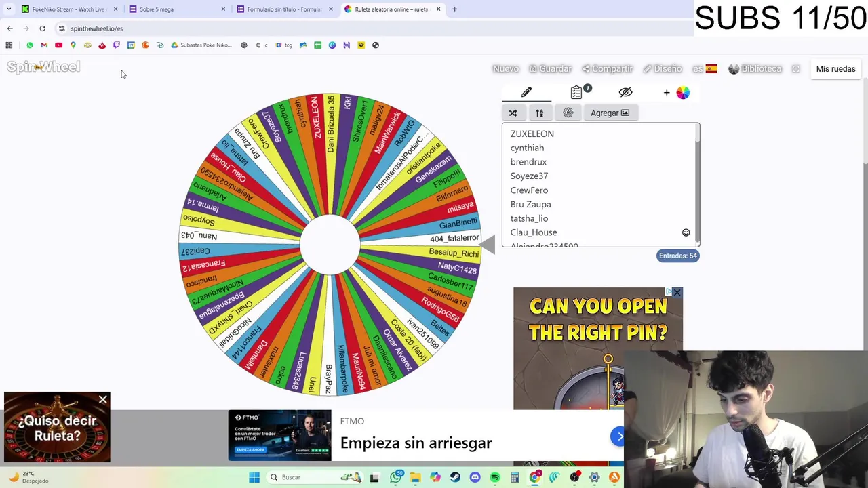The height and width of the screenshot is (488, 868).
Task: Go back with the browser back arrow
Action: 9,28
